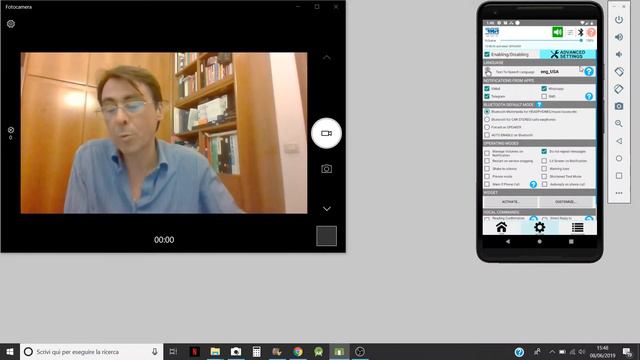Enable Auto Enable on Bluetooth checkbox

tap(487, 135)
